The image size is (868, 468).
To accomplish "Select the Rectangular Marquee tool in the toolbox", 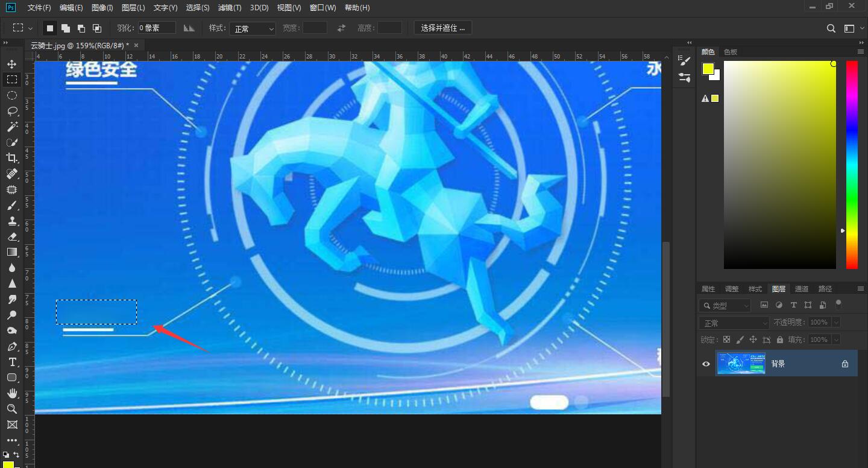I will pos(12,79).
